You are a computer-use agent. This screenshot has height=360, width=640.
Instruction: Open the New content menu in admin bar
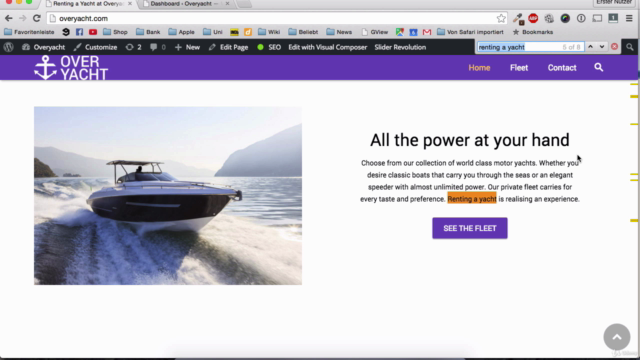[187, 47]
